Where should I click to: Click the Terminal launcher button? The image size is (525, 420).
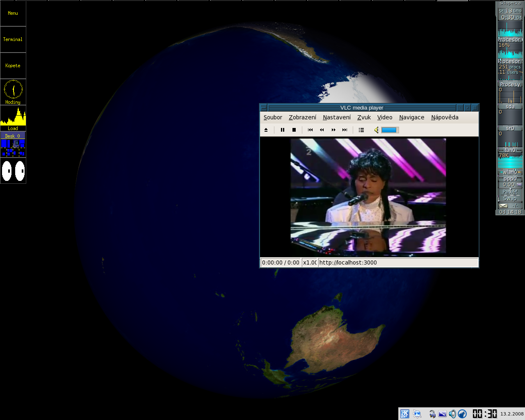[13, 39]
